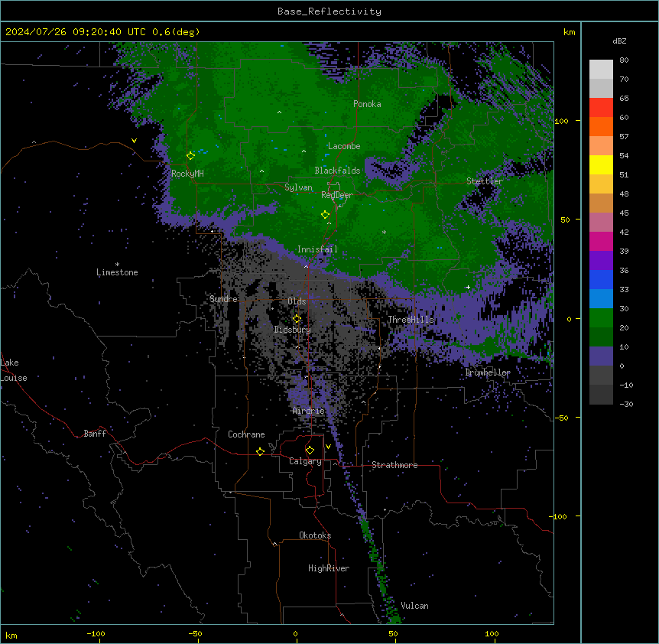Click the Olds city label
659x644 pixels.
point(297,301)
